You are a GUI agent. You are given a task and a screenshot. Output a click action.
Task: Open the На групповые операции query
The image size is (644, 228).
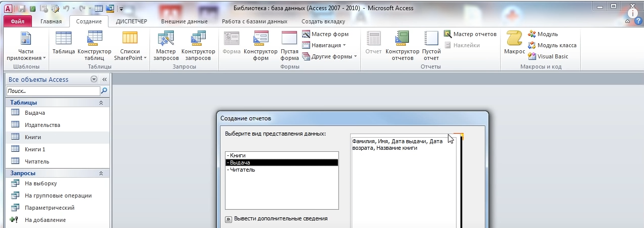[57, 196]
